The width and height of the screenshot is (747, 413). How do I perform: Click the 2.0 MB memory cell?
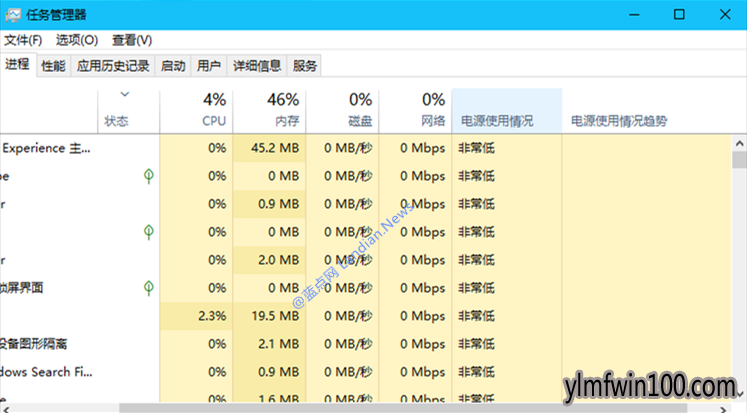269,260
